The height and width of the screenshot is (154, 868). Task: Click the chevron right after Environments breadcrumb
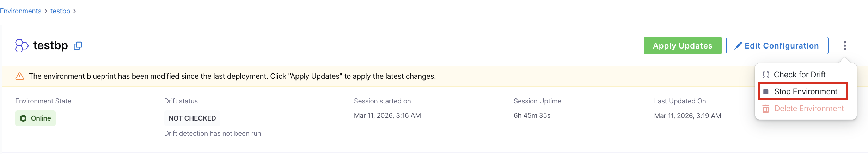coord(46,11)
